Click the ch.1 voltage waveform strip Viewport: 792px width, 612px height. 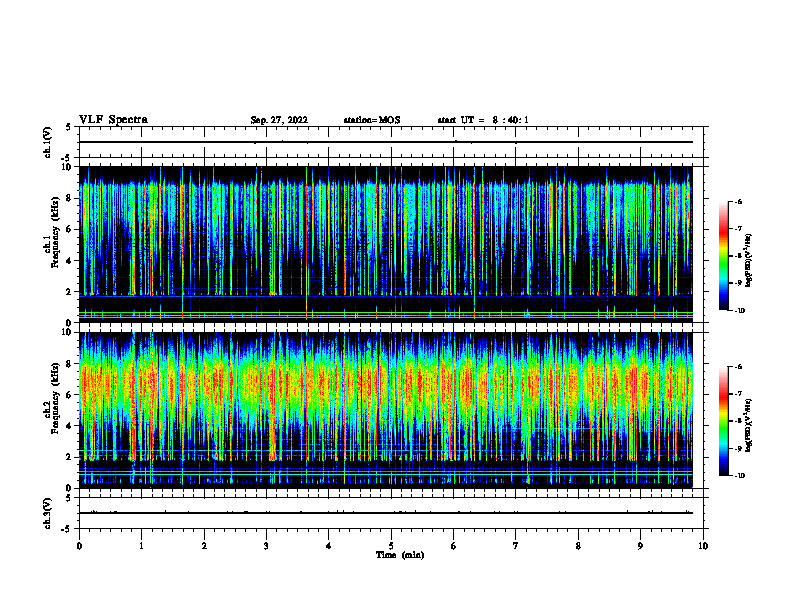click(x=391, y=142)
